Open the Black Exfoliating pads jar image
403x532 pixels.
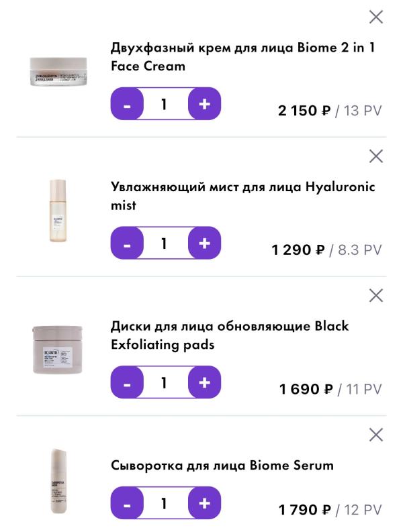[x=58, y=349]
